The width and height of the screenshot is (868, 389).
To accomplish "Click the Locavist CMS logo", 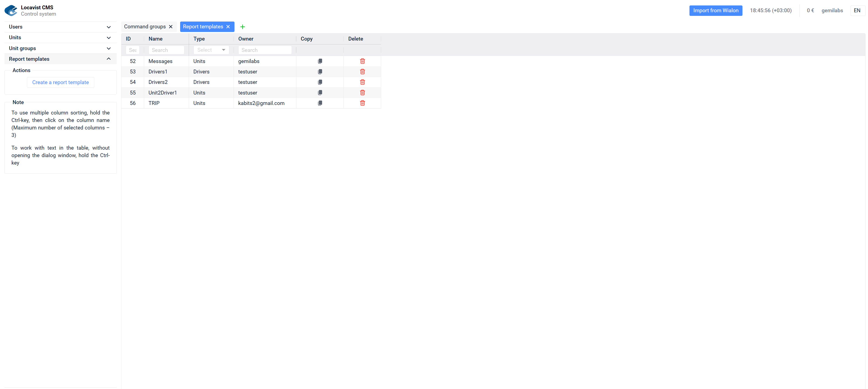I will coord(11,10).
